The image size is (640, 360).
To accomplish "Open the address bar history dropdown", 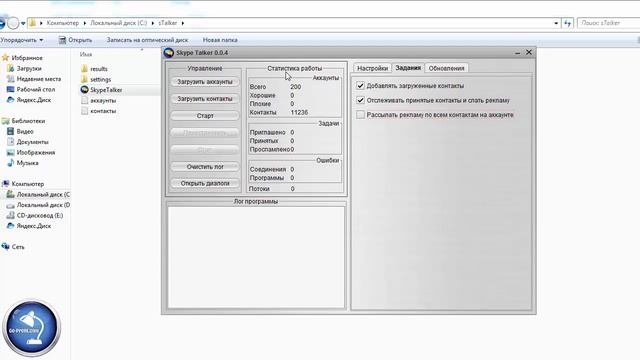I will [x=556, y=23].
